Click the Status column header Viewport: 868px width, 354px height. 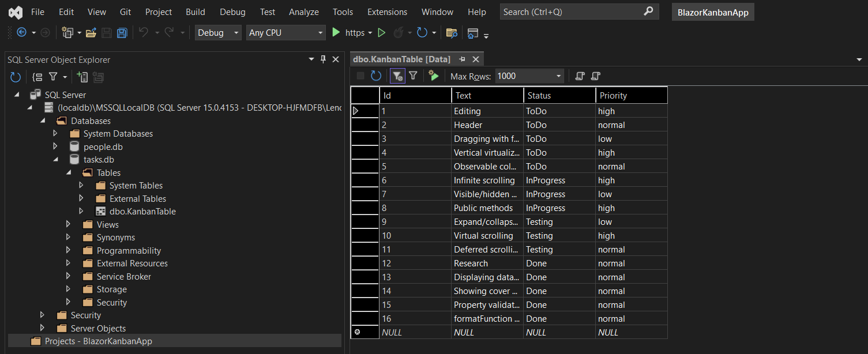click(x=559, y=96)
